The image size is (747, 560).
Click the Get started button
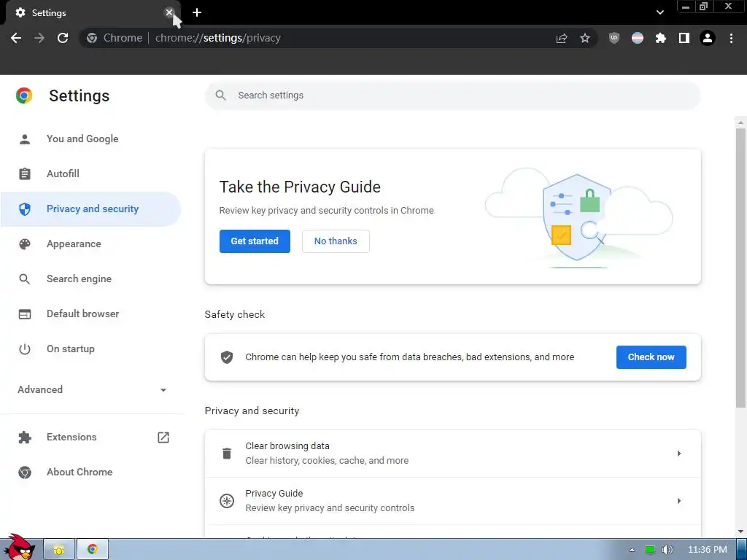255,241
